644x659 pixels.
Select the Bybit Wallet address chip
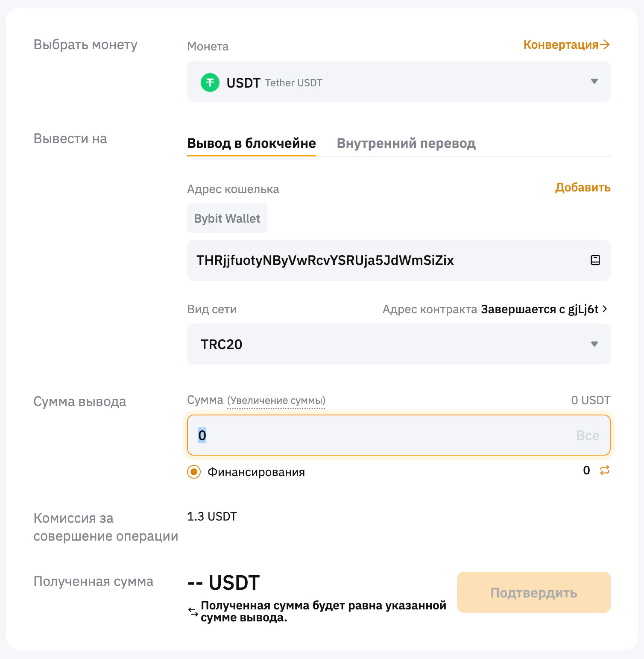pyautogui.click(x=227, y=218)
